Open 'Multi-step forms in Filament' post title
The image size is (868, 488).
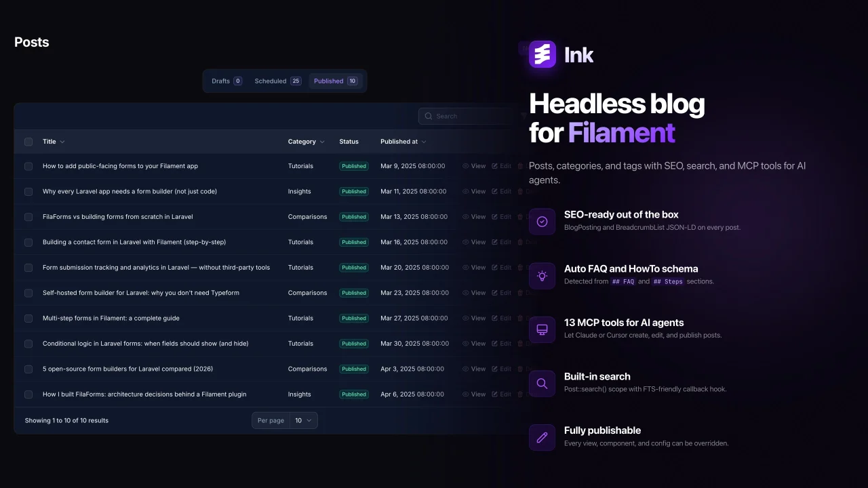click(111, 318)
